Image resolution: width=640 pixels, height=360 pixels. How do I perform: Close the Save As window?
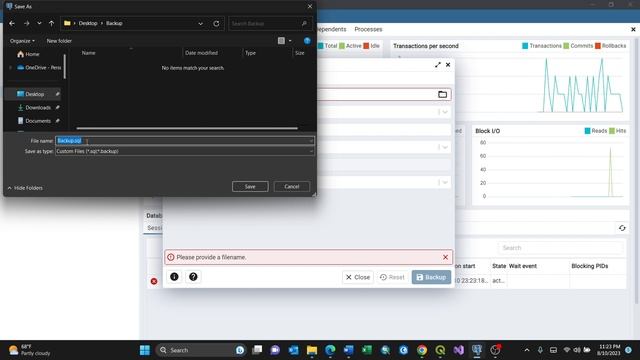309,6
